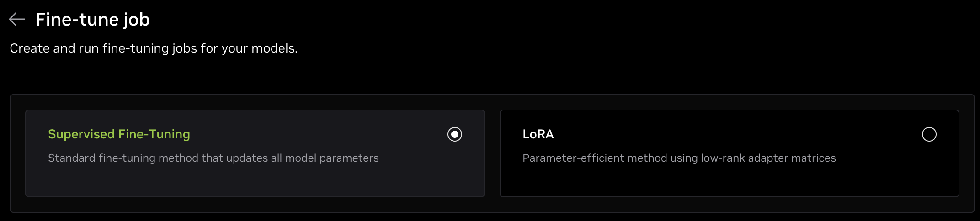Screen dimensions: 980x221
Task: Select the LoRA radio button
Action: click(929, 134)
